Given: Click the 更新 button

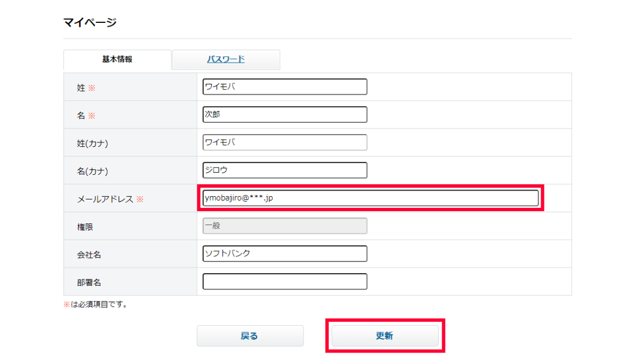Looking at the screenshot, I should click(385, 336).
